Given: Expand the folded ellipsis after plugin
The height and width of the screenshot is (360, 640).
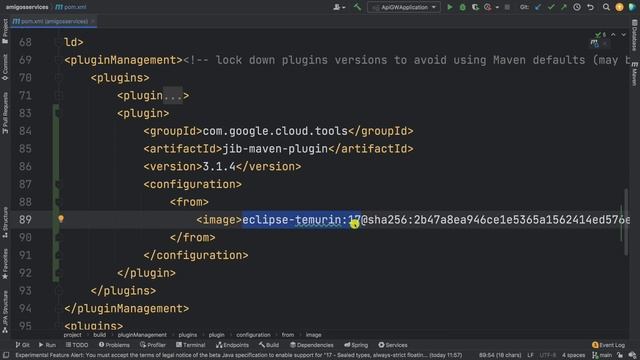Looking at the screenshot, I should tap(173, 96).
